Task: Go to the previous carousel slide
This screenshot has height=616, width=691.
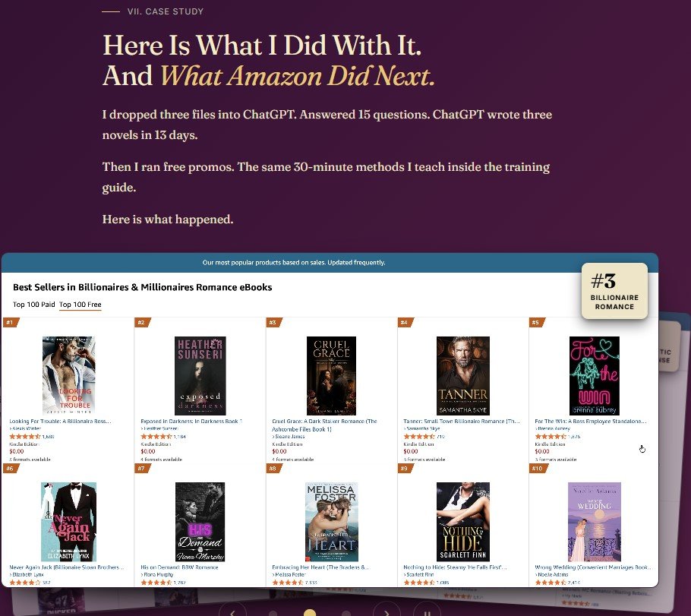Action: point(232,612)
